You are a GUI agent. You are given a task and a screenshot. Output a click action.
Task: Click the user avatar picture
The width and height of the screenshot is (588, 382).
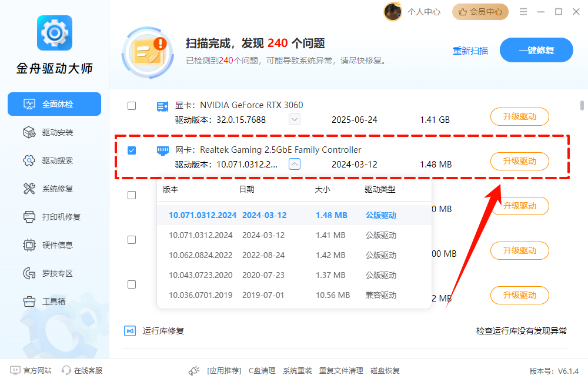[393, 12]
